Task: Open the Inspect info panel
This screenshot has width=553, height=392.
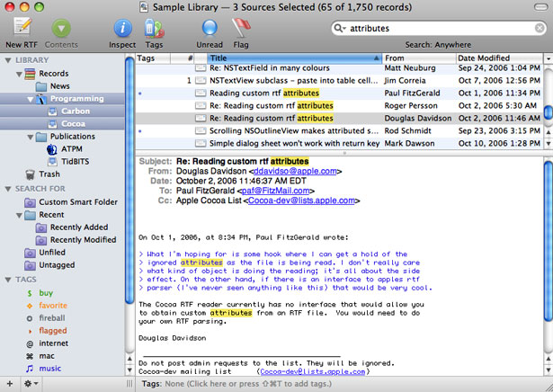Action: [x=122, y=28]
